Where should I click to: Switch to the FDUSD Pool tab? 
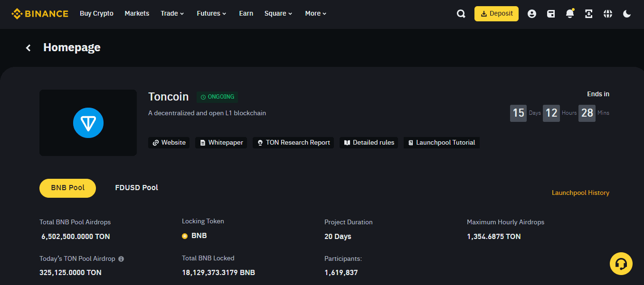pos(137,188)
